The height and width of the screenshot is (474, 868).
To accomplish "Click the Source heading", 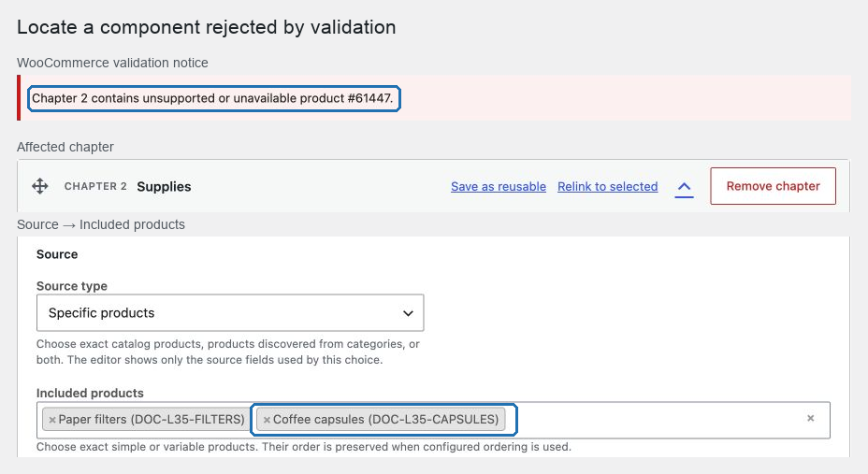I will pos(57,254).
